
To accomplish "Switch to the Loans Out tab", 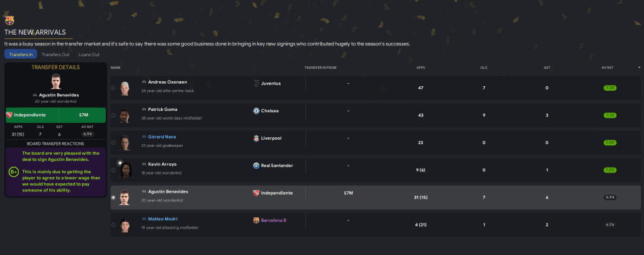I will pyautogui.click(x=89, y=55).
